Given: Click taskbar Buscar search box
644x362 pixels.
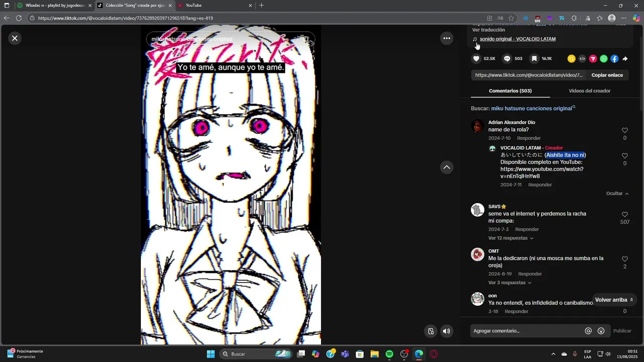Looking at the screenshot, I should click(x=257, y=354).
